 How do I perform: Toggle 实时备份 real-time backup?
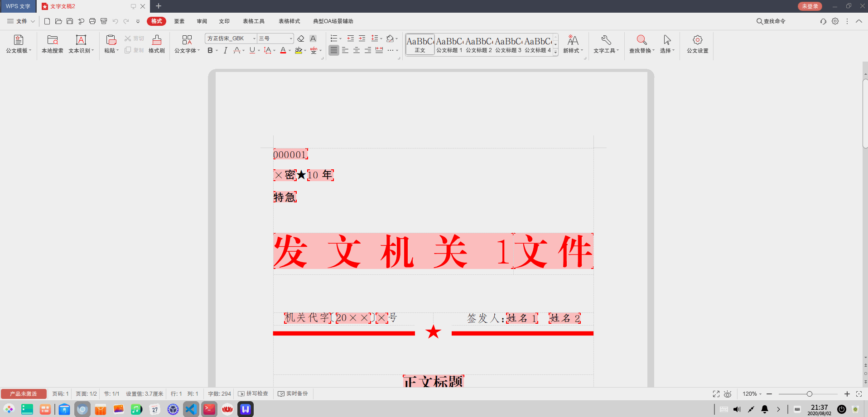click(x=293, y=394)
